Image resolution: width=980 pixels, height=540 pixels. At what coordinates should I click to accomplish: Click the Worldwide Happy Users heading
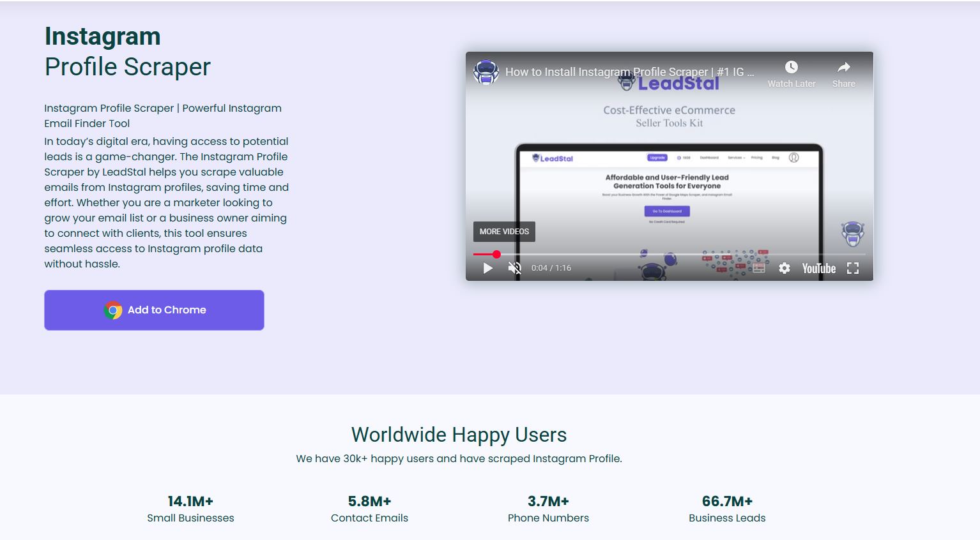(459, 435)
